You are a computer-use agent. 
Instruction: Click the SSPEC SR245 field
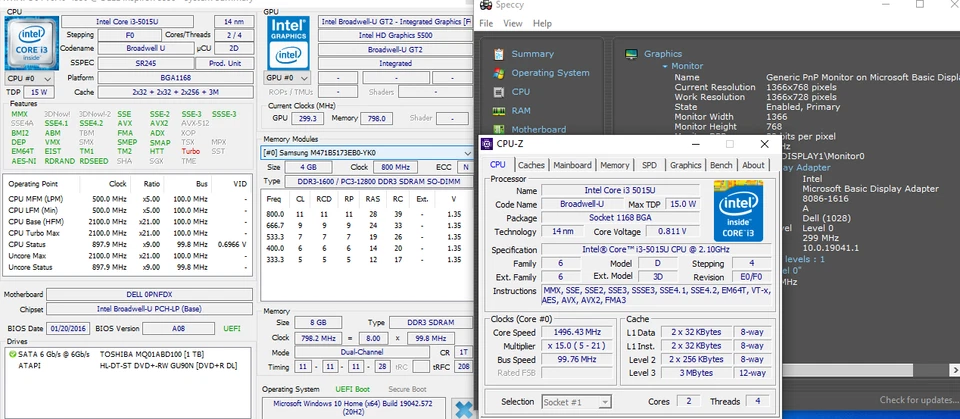[x=144, y=63]
